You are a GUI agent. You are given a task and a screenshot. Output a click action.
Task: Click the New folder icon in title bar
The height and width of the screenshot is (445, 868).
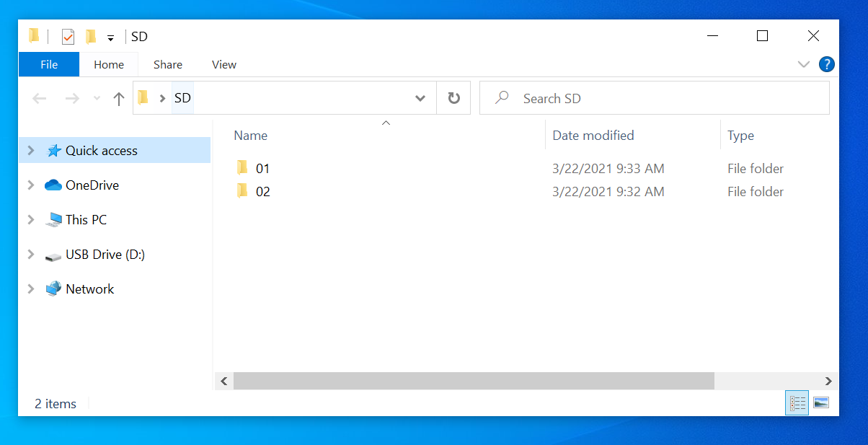point(91,36)
